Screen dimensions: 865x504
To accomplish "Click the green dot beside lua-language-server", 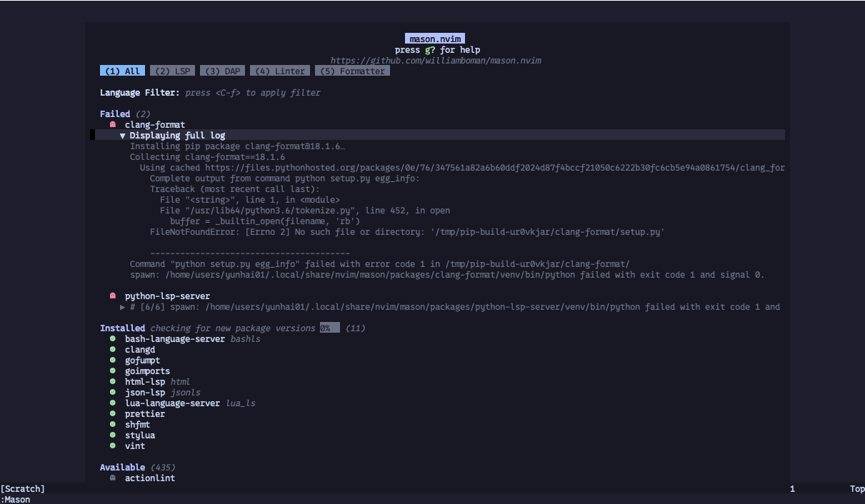I will (x=113, y=403).
